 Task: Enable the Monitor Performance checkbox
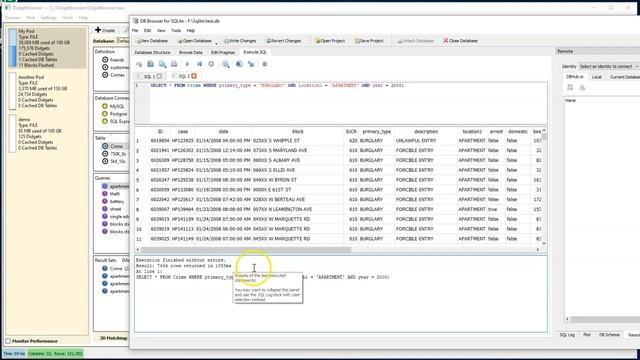point(8,341)
